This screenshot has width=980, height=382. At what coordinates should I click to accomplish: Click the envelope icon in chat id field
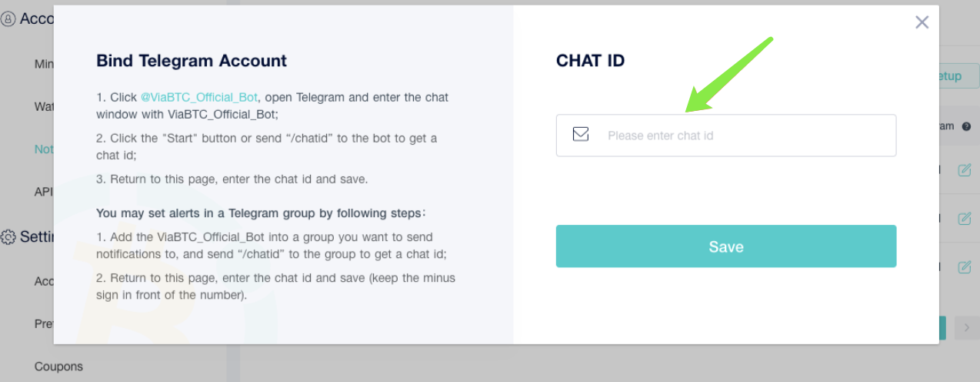tap(581, 135)
